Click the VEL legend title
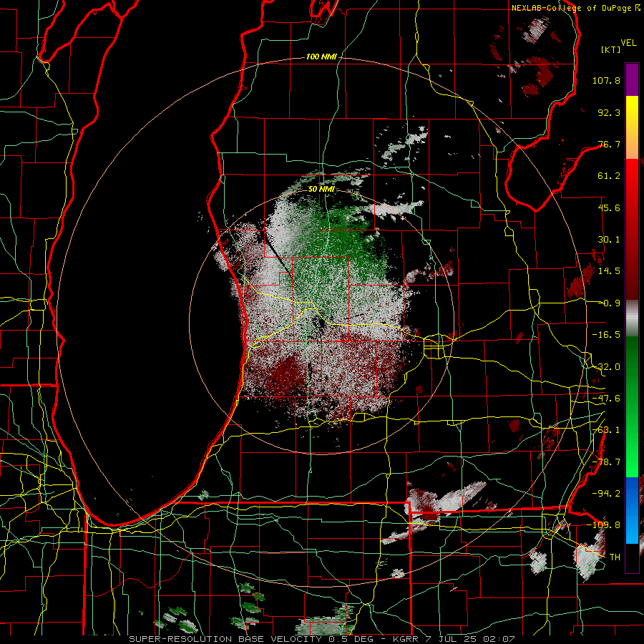 629,43
